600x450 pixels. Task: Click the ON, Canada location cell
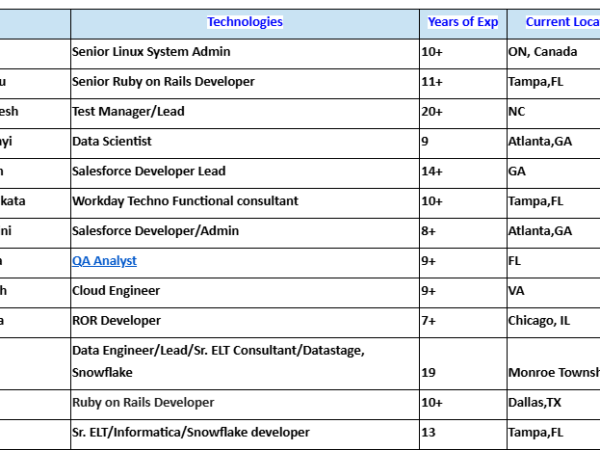pyautogui.click(x=554, y=54)
